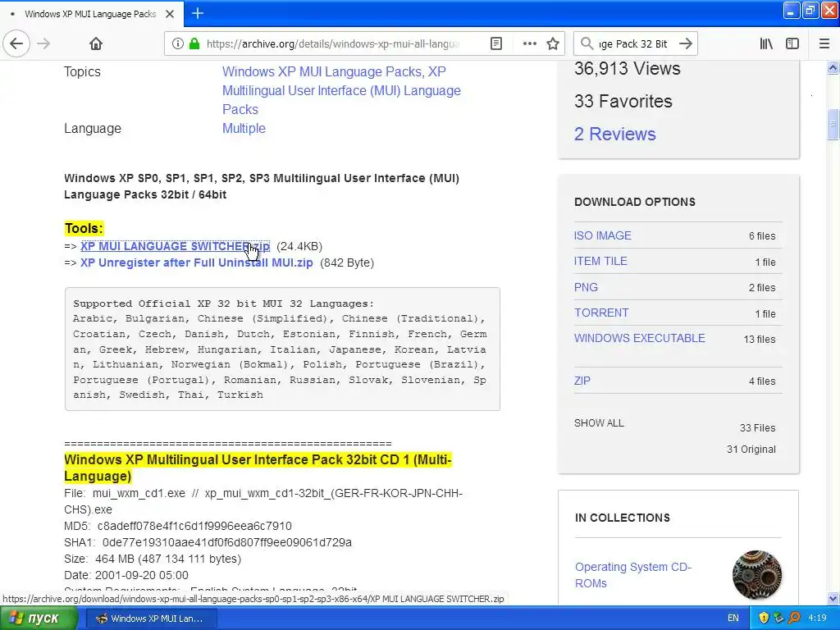Image resolution: width=840 pixels, height=630 pixels.
Task: Bookmark this page with the star icon
Action: tap(553, 43)
